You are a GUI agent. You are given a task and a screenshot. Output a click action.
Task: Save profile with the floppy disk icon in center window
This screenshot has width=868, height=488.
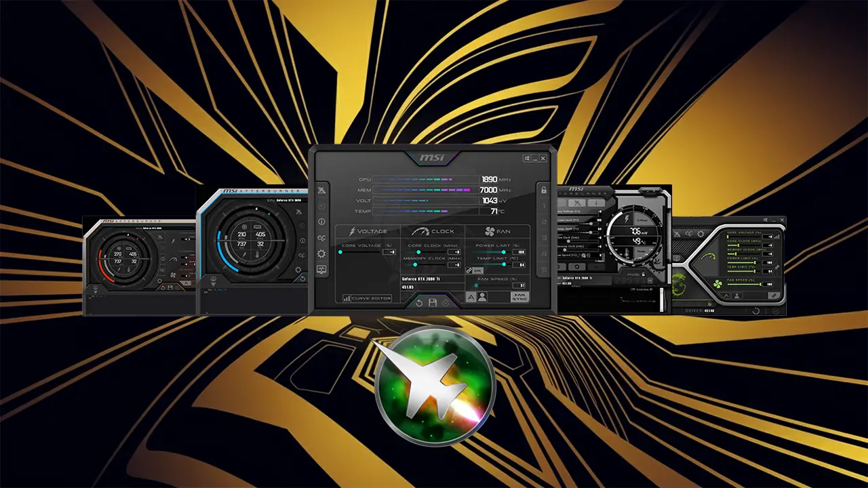[x=433, y=302]
